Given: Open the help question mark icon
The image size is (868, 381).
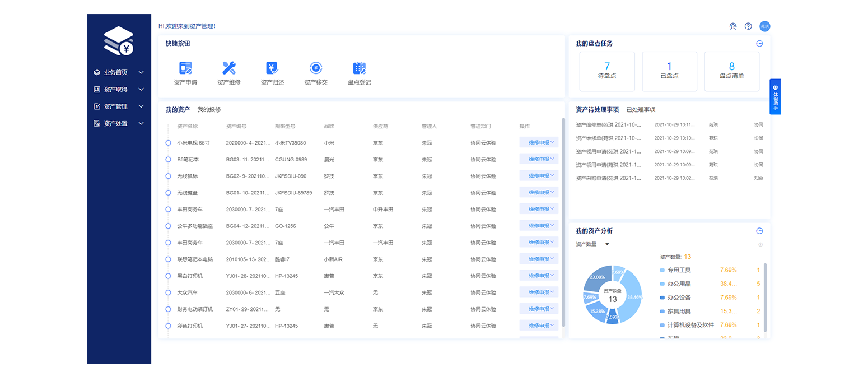Looking at the screenshot, I should [x=748, y=26].
